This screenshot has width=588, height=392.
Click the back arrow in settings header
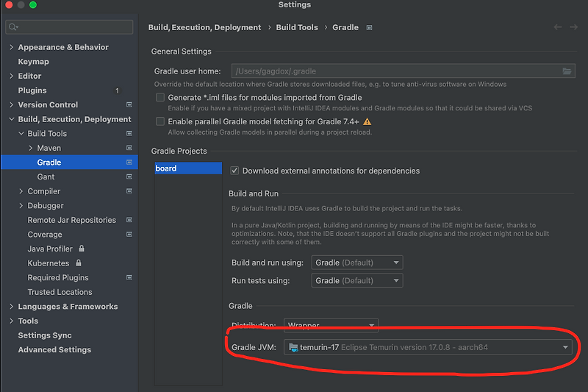coord(558,27)
